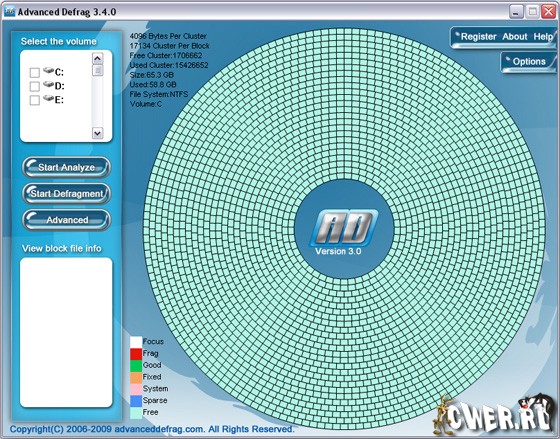
Task: Click the Free mint legend swatch
Action: coord(136,413)
